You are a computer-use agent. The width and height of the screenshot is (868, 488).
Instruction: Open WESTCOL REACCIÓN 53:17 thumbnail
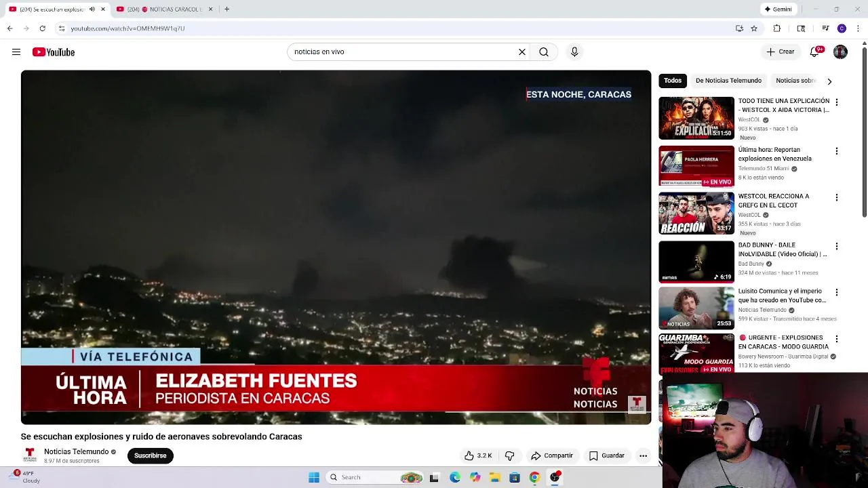click(696, 213)
